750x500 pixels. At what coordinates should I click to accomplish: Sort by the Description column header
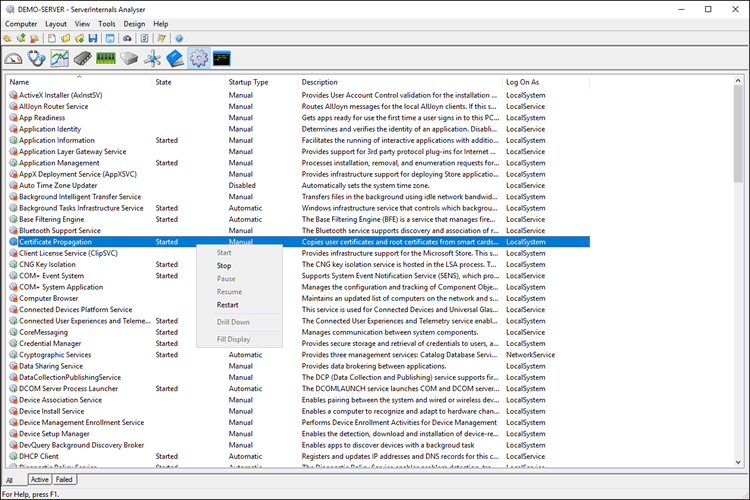coord(400,82)
